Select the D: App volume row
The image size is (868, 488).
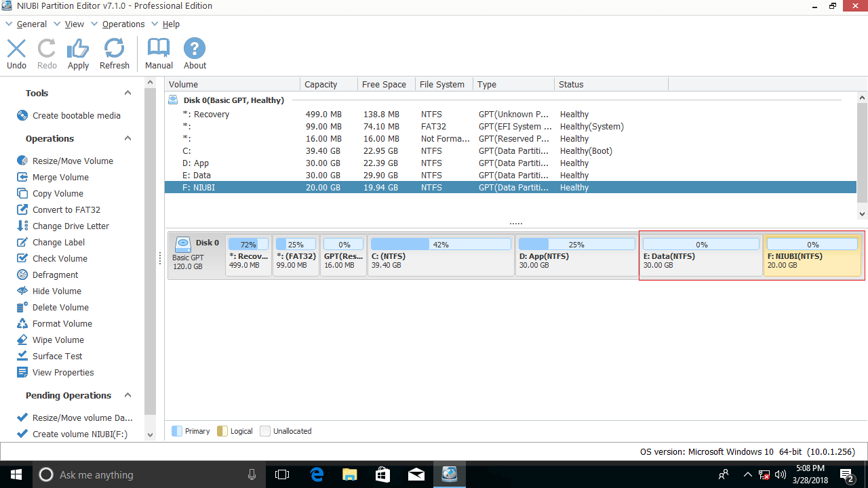pyautogui.click(x=511, y=163)
